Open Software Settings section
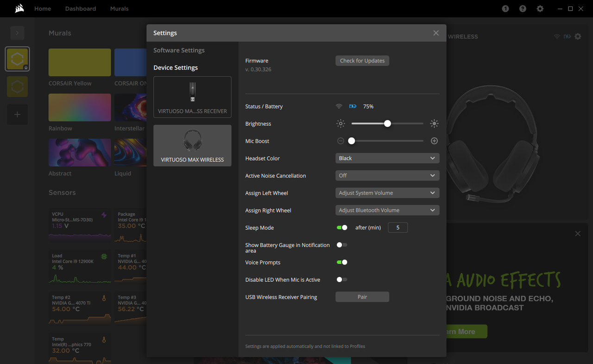593x364 pixels. tap(179, 50)
